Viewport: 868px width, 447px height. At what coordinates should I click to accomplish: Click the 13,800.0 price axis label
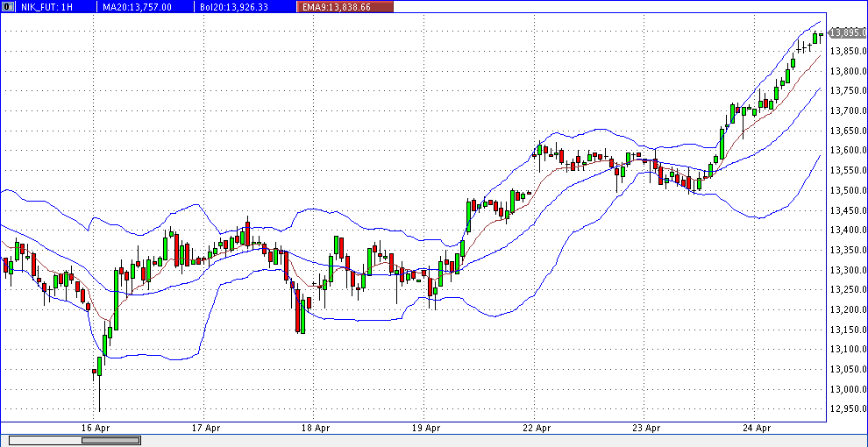[850, 71]
